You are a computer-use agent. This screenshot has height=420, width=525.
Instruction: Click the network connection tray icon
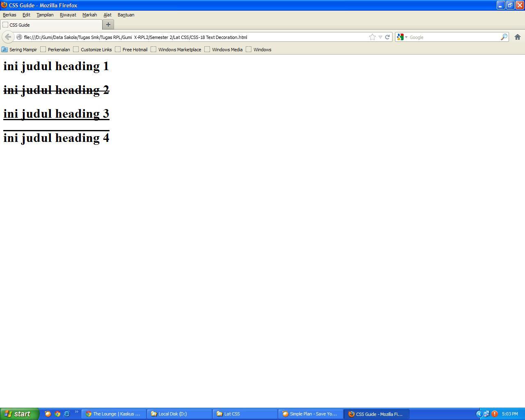click(x=486, y=414)
